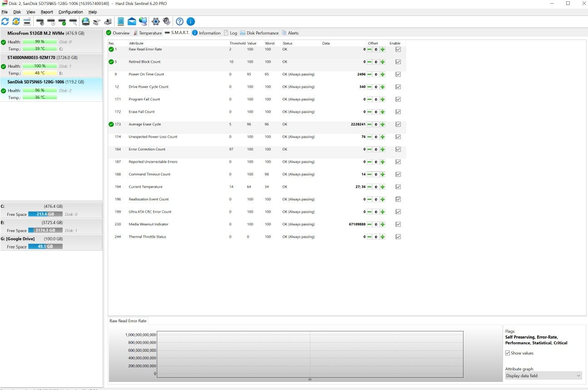The height and width of the screenshot is (390, 588).
Task: Increase offset for Power On Time Count
Action: click(383, 74)
